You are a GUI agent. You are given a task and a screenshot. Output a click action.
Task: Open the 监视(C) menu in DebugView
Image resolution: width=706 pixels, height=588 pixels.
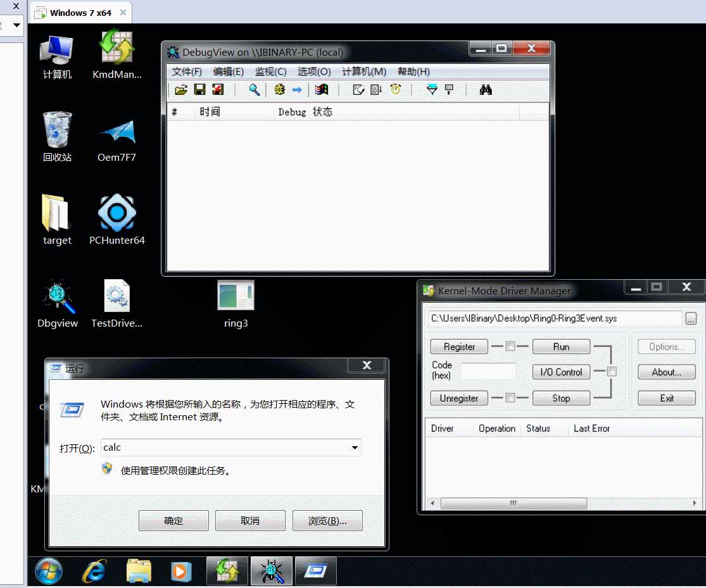(x=270, y=72)
